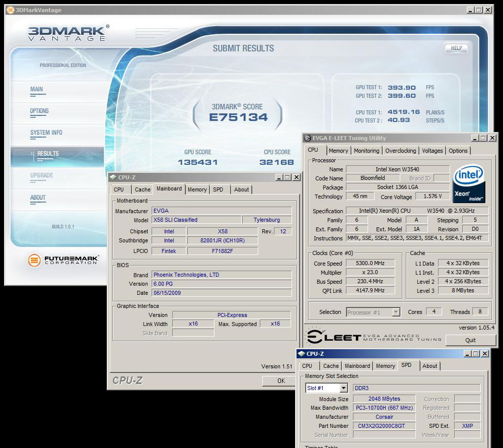Click the BIOS date 06/15/2009
This screenshot has width=503, height=448.
[222, 293]
